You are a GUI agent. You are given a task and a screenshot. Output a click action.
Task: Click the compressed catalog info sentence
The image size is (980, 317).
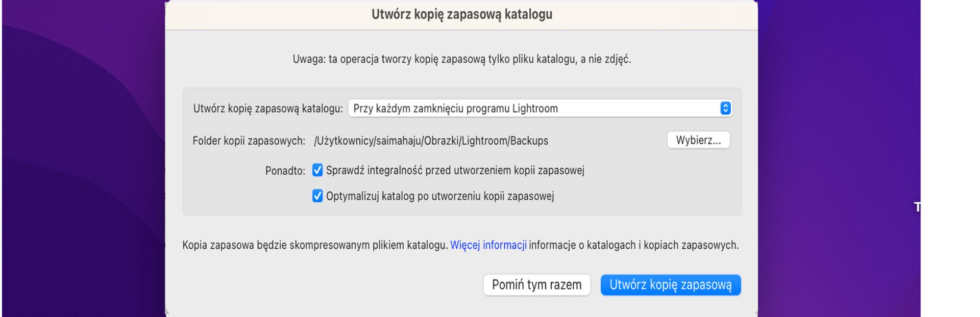point(461,245)
